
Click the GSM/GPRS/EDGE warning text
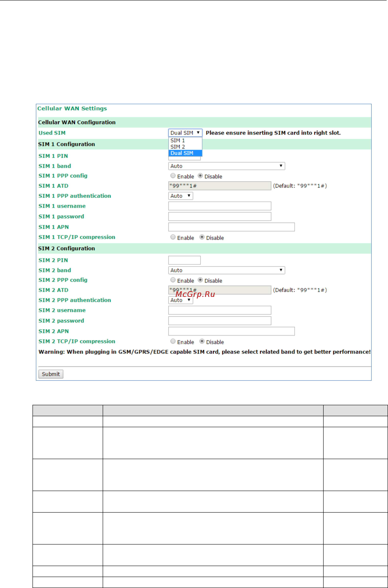205,352
